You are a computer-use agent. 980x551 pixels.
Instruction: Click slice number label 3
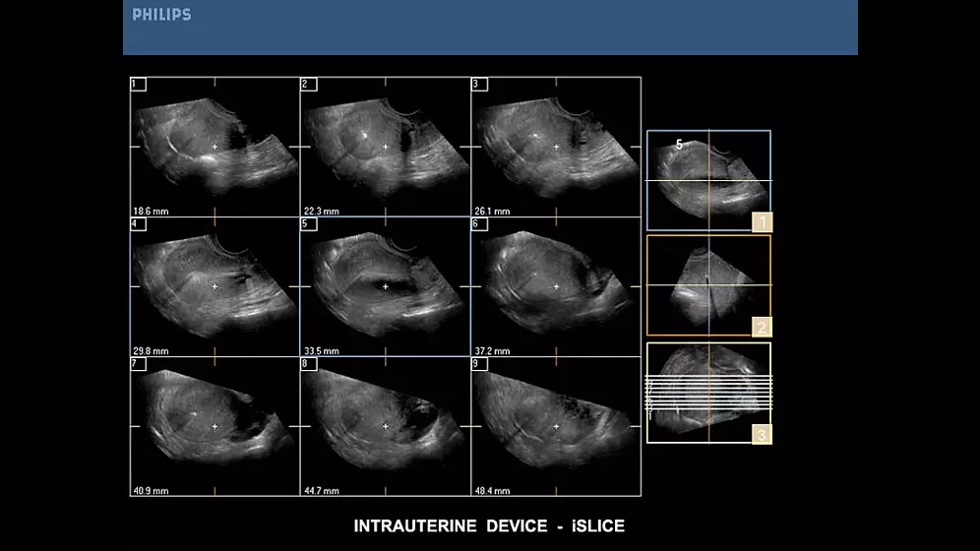click(479, 85)
